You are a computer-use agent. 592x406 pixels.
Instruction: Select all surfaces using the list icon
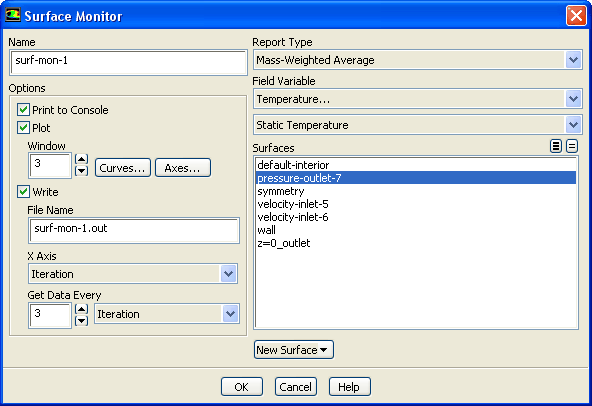(x=555, y=146)
